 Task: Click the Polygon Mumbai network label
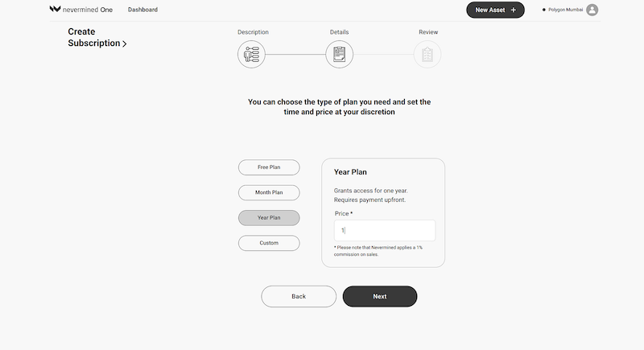566,10
